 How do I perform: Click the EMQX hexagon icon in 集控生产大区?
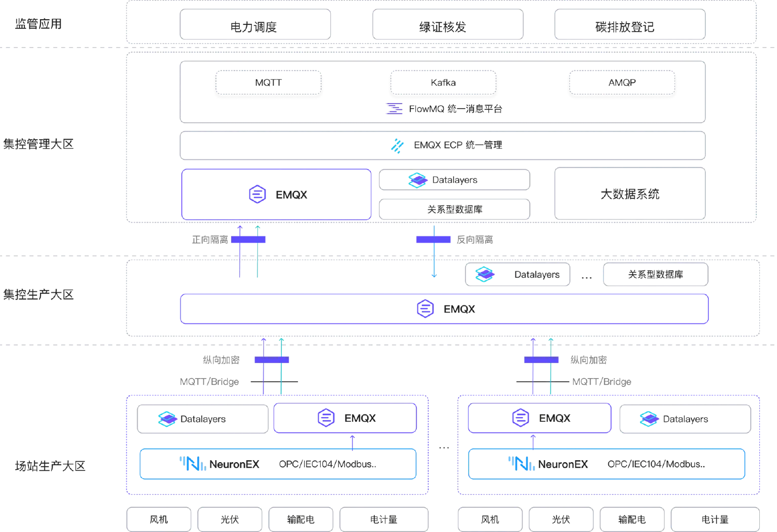point(425,308)
